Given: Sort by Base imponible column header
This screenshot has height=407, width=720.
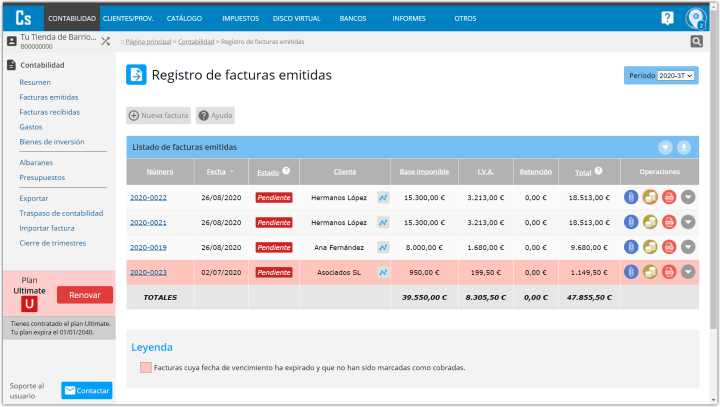Looking at the screenshot, I should tap(424, 172).
